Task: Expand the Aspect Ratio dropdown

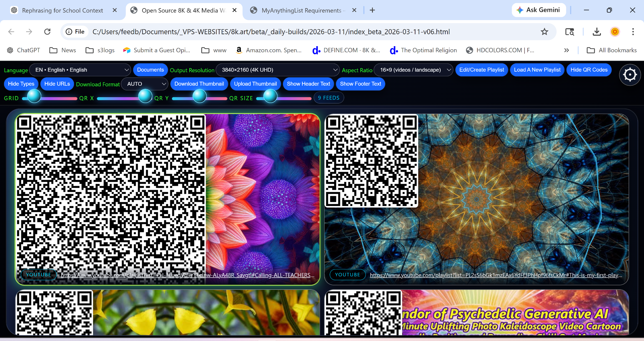Action: pyautogui.click(x=414, y=70)
